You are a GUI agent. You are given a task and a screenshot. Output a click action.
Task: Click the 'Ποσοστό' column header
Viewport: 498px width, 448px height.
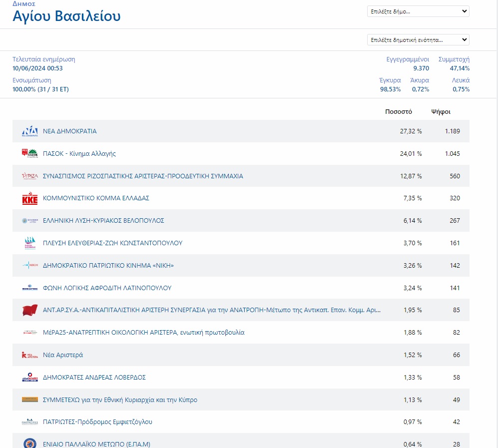pos(399,111)
